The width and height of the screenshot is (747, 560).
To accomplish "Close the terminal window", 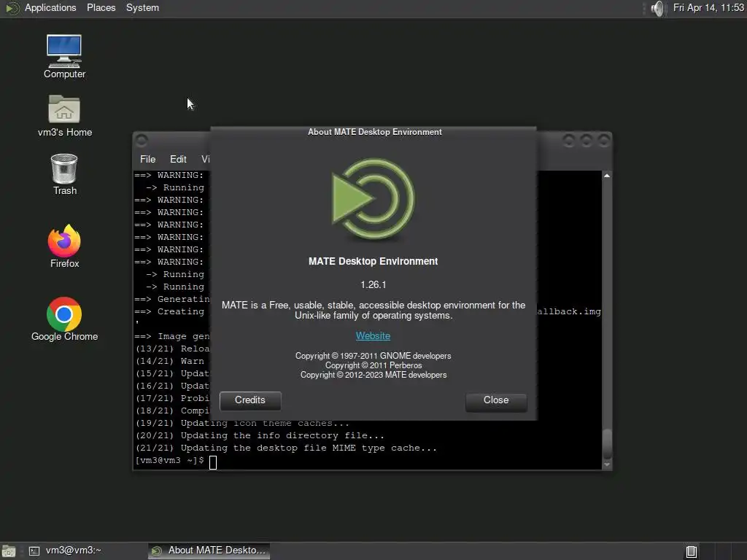I will [x=603, y=141].
